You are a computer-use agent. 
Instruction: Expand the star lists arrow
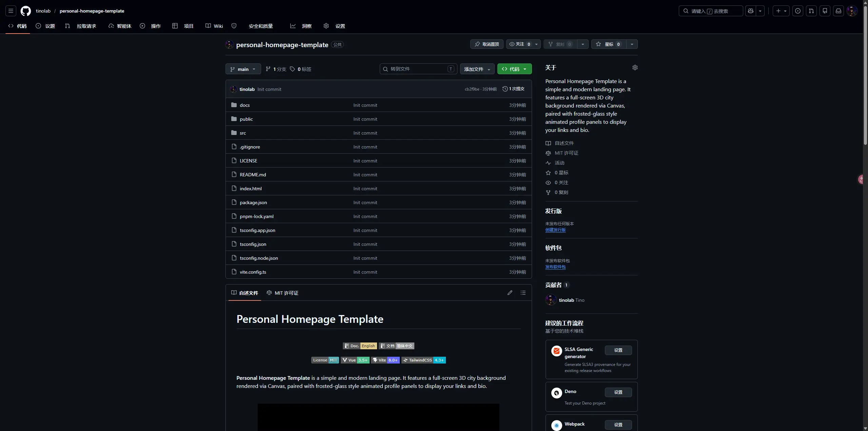coord(632,44)
